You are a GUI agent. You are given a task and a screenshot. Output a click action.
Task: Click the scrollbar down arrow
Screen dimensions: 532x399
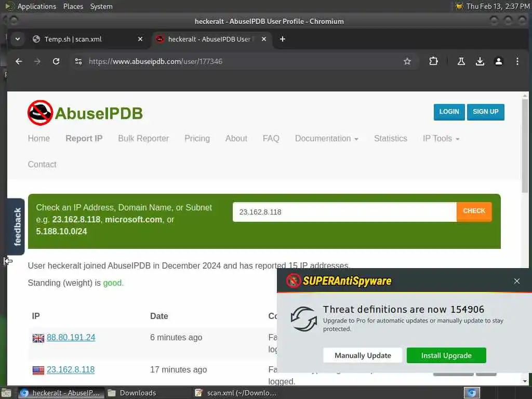pos(525,381)
